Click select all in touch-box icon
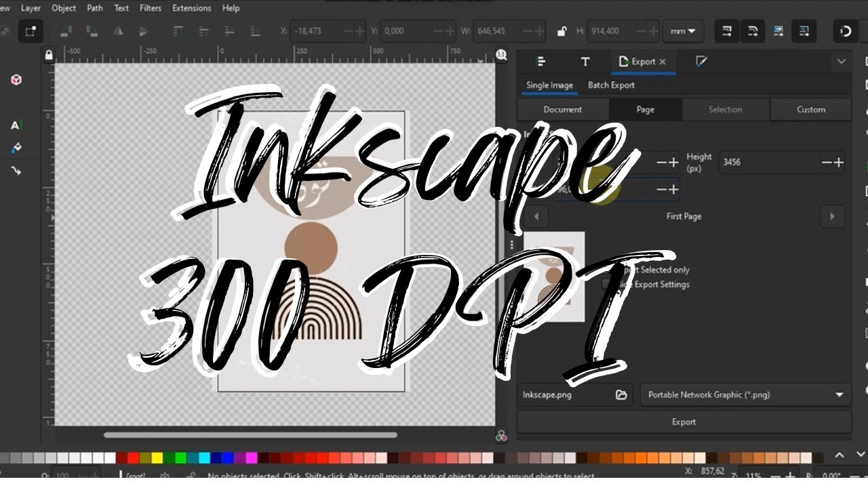Screen dimensions: 868x488 point(31,31)
